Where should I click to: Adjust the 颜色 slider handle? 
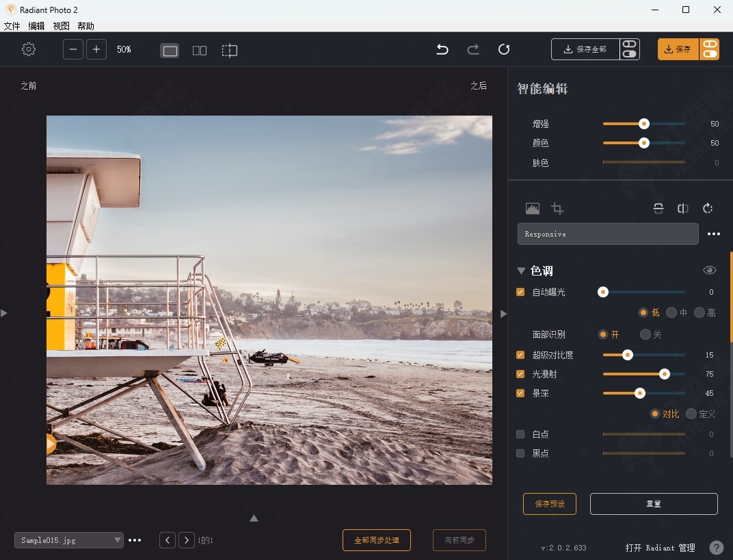643,143
